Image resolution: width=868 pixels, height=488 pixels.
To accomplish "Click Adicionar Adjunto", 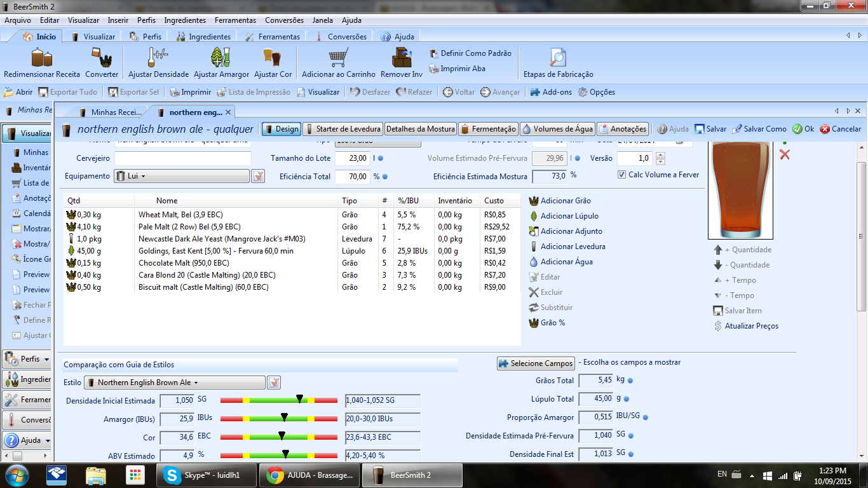I will 566,231.
